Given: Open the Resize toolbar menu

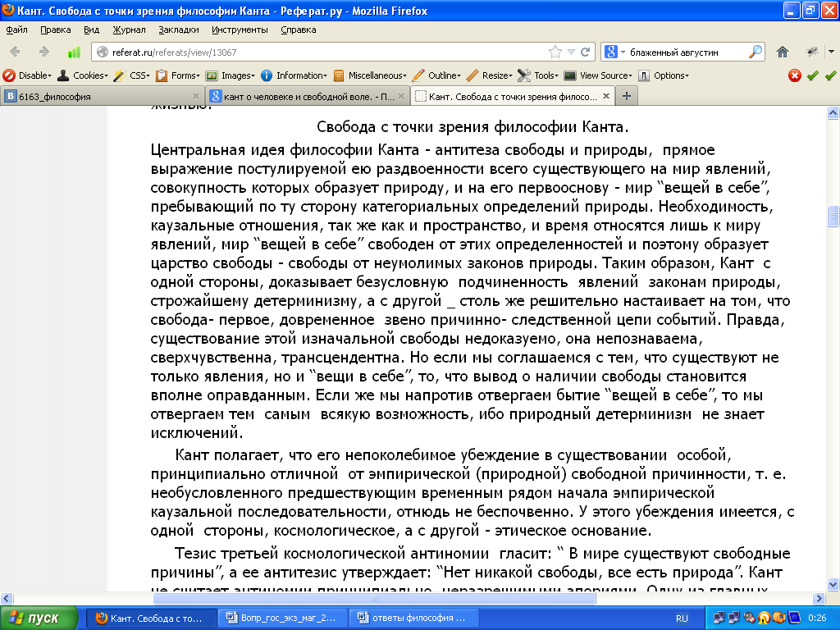Looking at the screenshot, I should coord(489,75).
